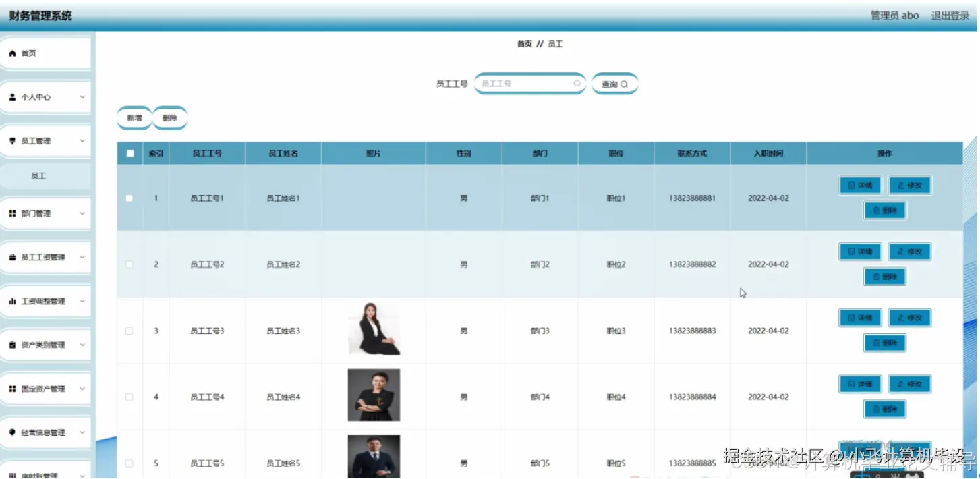The height and width of the screenshot is (479, 980).
Task: Click the home icon beside 首页 in the sidebar
Action: coord(12,53)
